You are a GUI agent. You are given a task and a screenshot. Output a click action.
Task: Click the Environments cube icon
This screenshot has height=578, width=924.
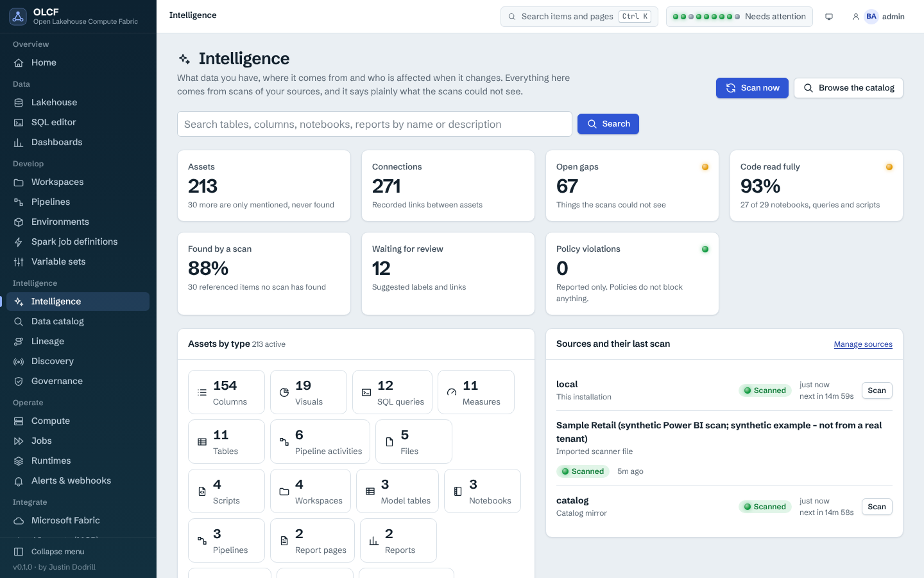19,222
